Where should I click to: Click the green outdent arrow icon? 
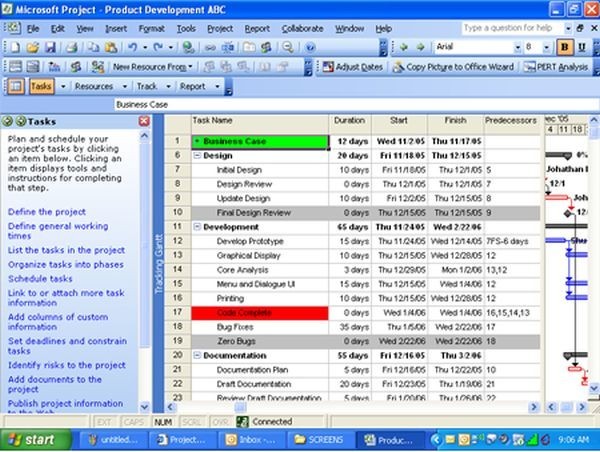click(x=403, y=47)
